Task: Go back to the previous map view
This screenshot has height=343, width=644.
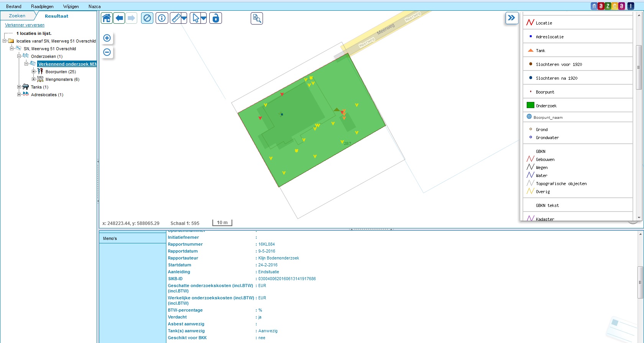Action: (x=119, y=18)
